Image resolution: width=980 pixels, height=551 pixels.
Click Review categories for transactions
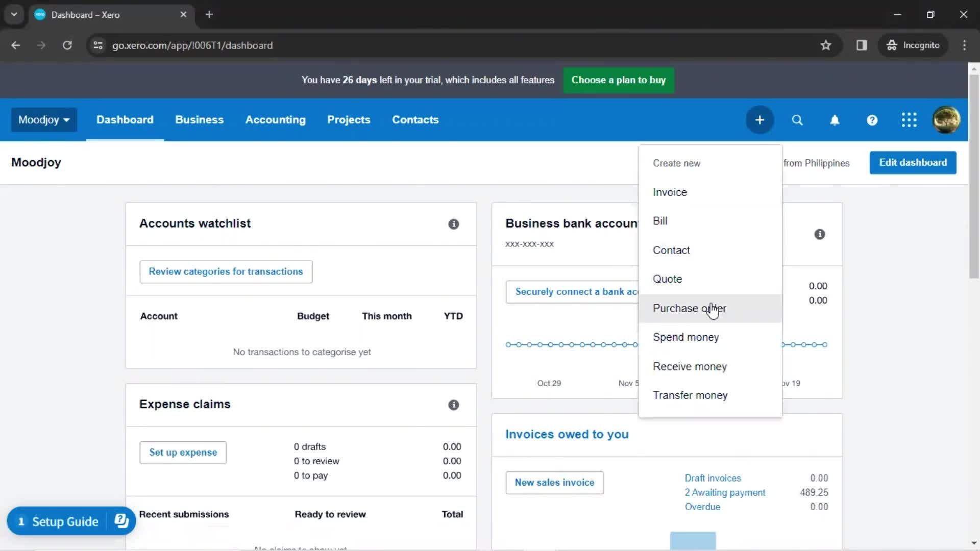[x=226, y=272]
